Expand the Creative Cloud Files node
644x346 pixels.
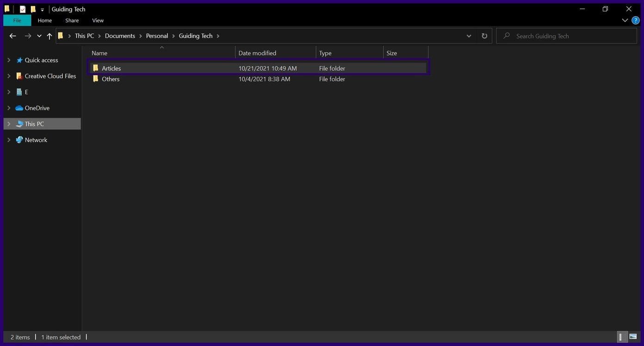(9, 76)
